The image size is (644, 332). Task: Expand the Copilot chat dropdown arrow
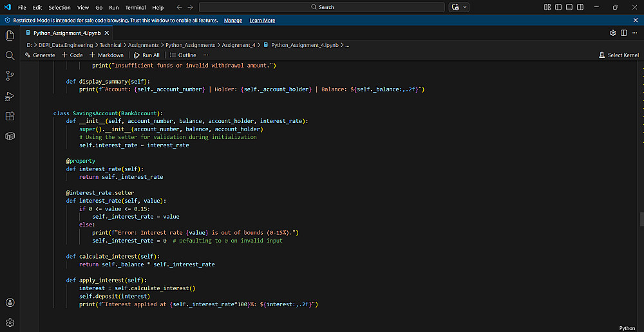click(x=465, y=7)
